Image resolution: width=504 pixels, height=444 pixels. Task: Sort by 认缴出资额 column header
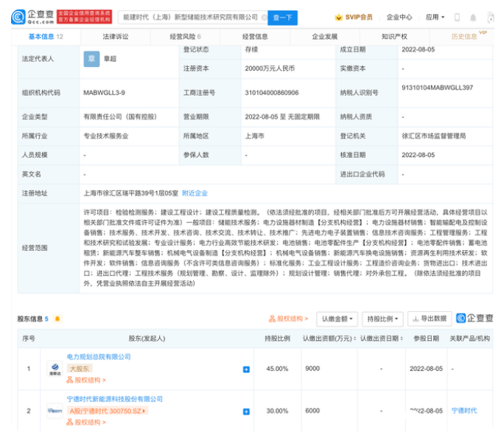point(329,339)
